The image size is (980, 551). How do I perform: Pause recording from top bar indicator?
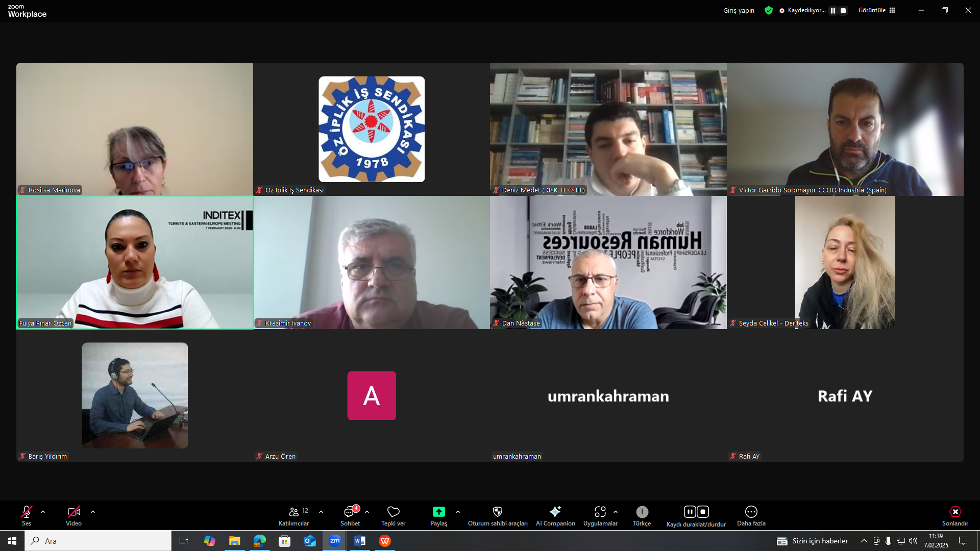pyautogui.click(x=833, y=10)
